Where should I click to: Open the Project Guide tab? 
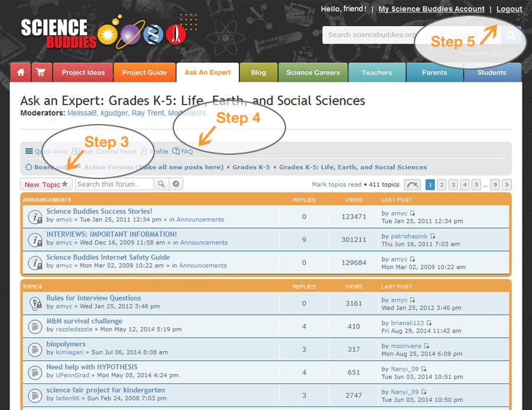[145, 72]
